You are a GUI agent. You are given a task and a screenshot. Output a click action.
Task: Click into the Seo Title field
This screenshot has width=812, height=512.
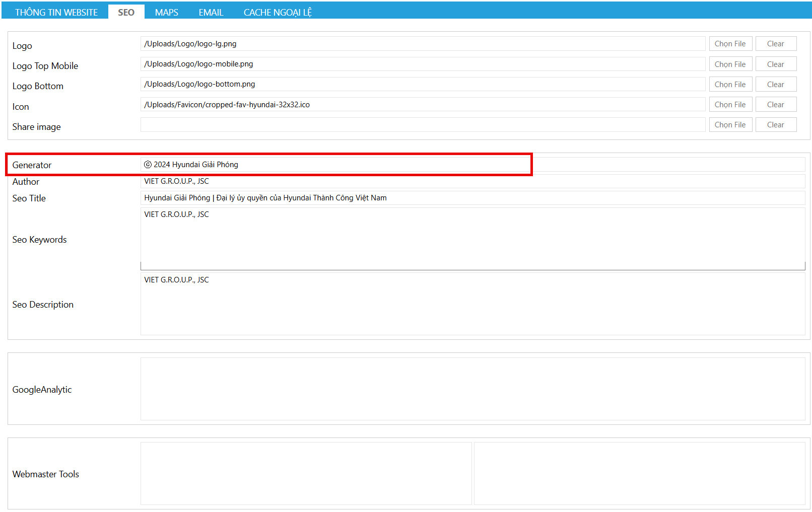click(x=472, y=198)
